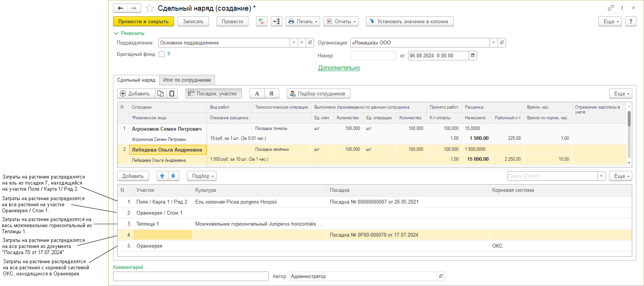The height and width of the screenshot is (286, 644).
Task: Open the Отчеты dropdown
Action: pos(341,21)
